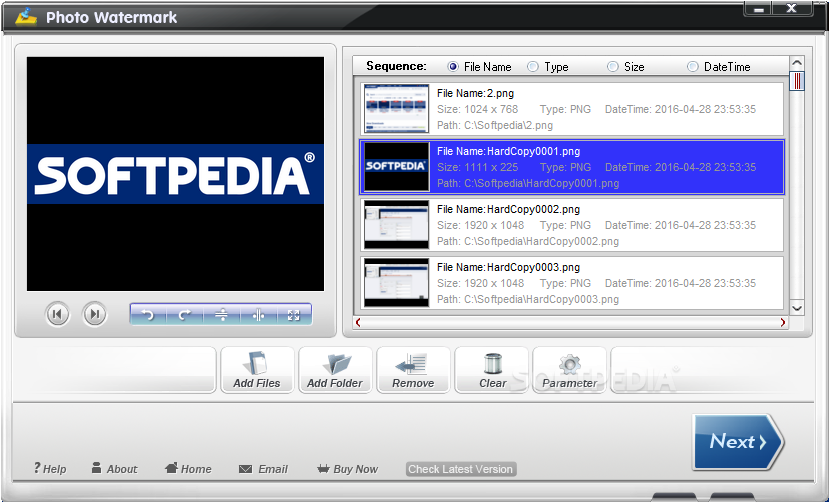Minimize the Photo Watermark window
The height and width of the screenshot is (502, 829).
tap(759, 9)
